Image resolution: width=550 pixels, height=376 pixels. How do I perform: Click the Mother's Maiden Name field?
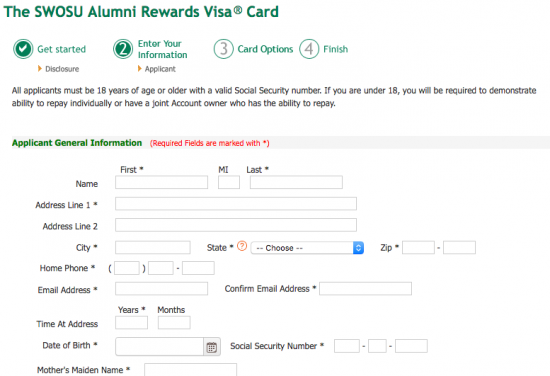190,370
